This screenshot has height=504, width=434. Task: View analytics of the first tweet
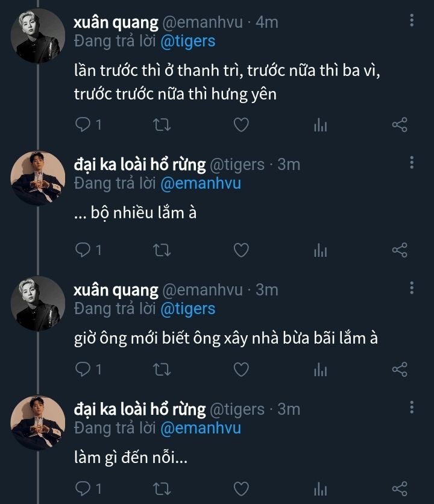tap(321, 125)
